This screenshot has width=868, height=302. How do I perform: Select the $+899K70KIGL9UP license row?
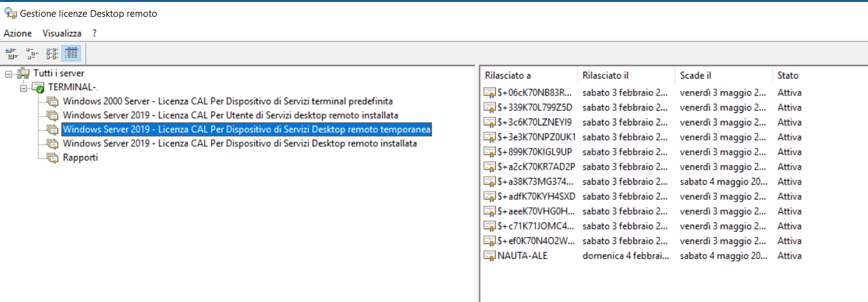tap(643, 152)
